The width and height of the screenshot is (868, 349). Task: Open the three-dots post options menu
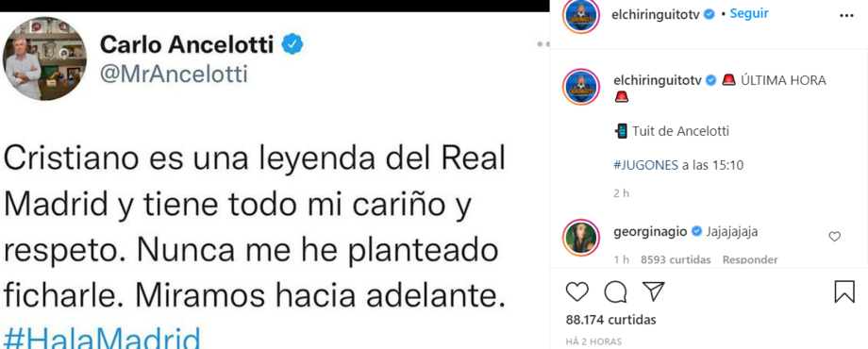[847, 15]
